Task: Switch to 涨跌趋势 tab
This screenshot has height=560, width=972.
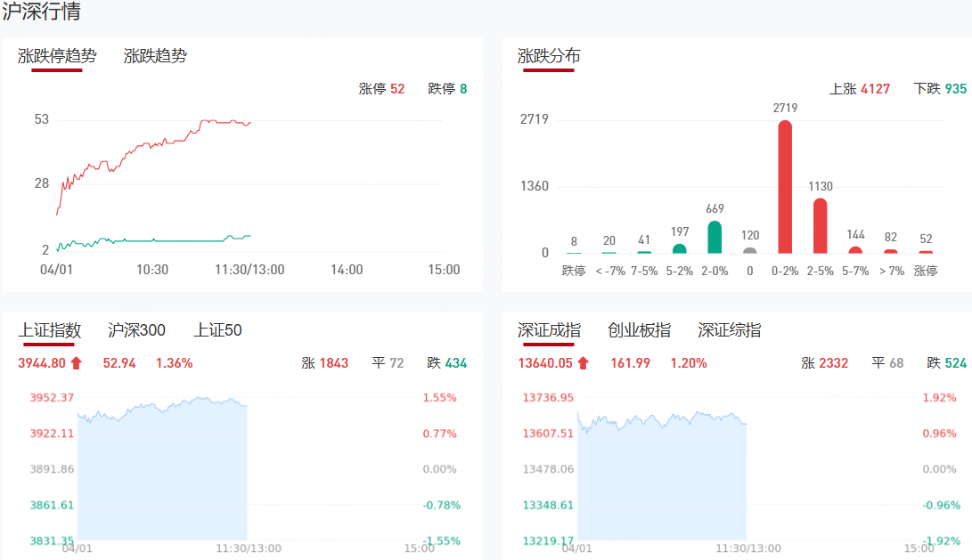Action: (155, 56)
